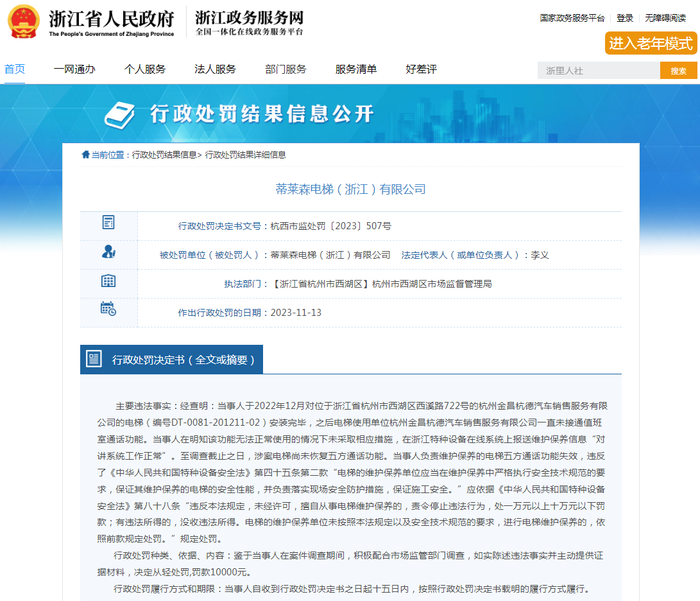Screen dimensions: 700x601
Task: Open the 无障碍阅读 link
Action: tap(665, 18)
